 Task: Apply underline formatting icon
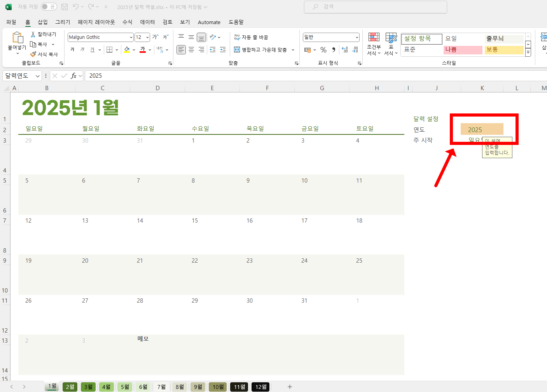pyautogui.click(x=93, y=49)
